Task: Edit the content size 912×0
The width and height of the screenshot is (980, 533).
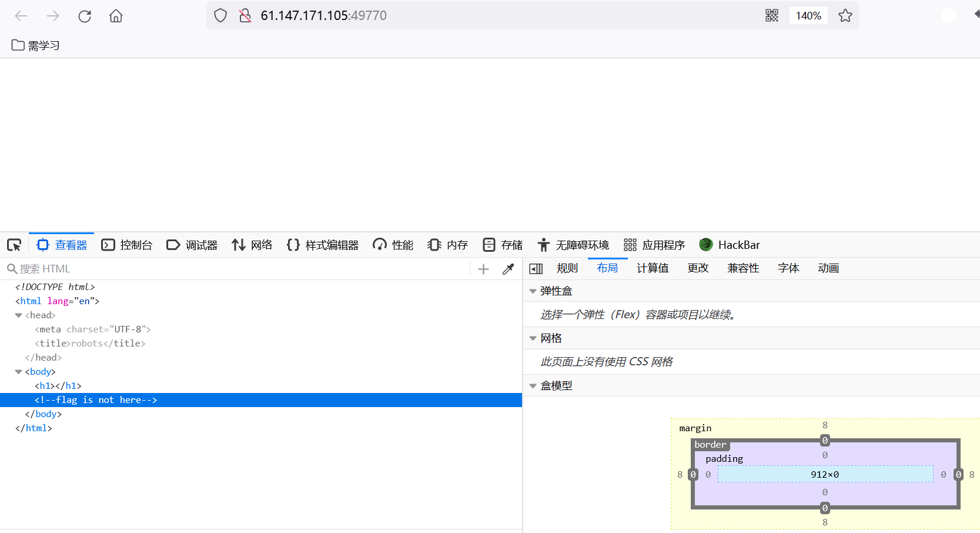Action: point(825,475)
